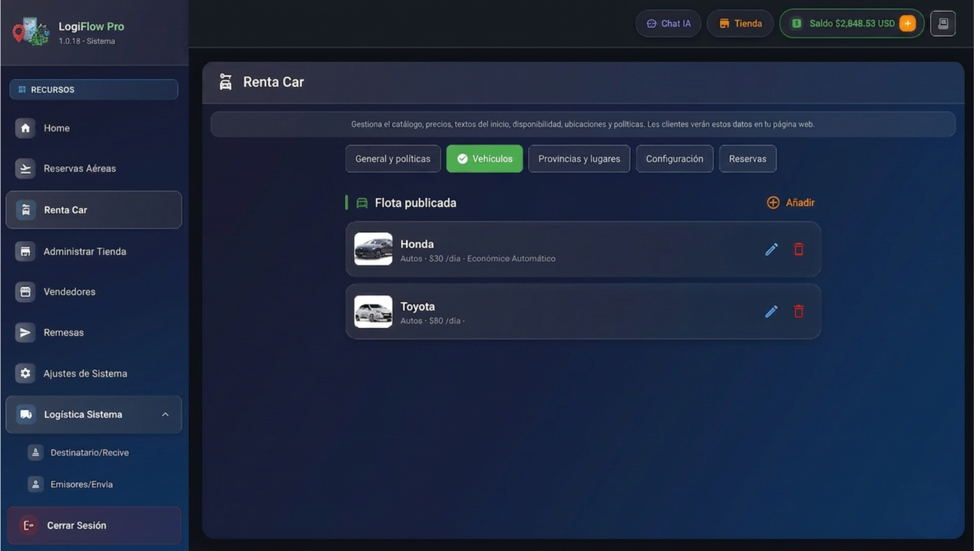Click Añadir to add a vehicle
Image resolution: width=980 pixels, height=551 pixels.
coord(790,203)
